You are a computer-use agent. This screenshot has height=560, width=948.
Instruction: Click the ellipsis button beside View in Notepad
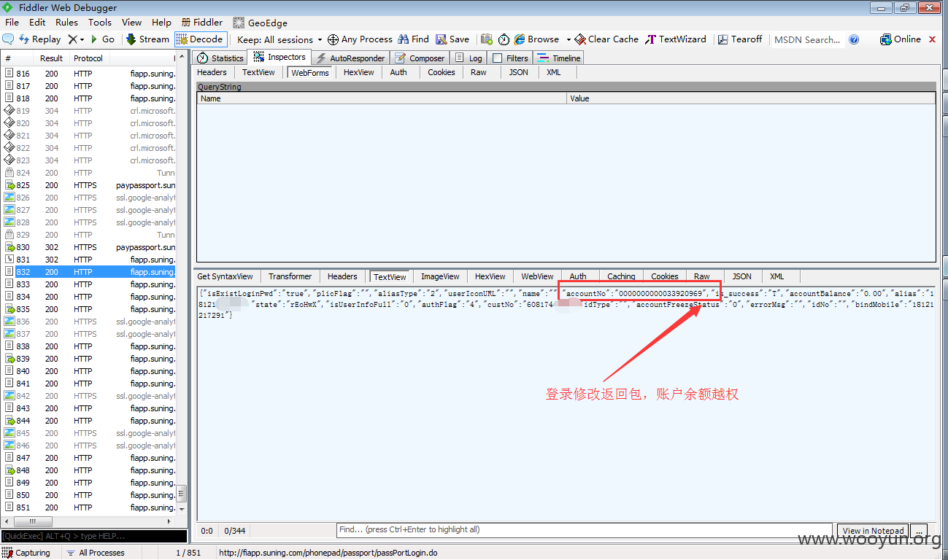[x=920, y=530]
